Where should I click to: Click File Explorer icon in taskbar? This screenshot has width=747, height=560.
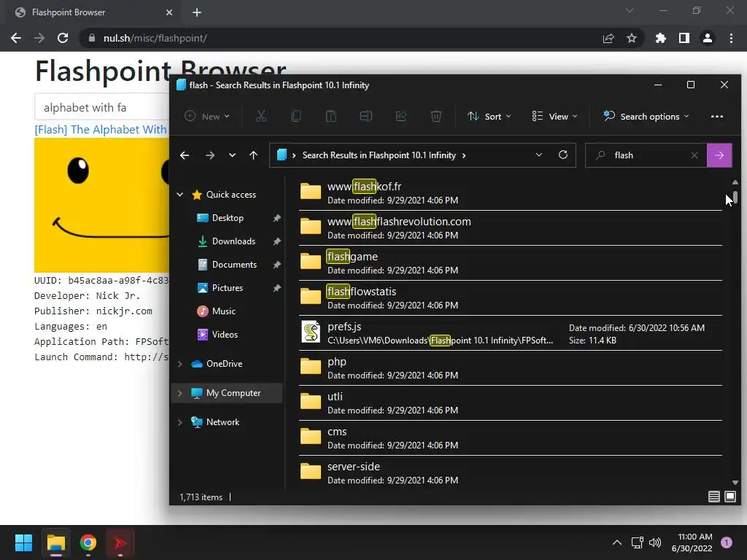pyautogui.click(x=56, y=542)
